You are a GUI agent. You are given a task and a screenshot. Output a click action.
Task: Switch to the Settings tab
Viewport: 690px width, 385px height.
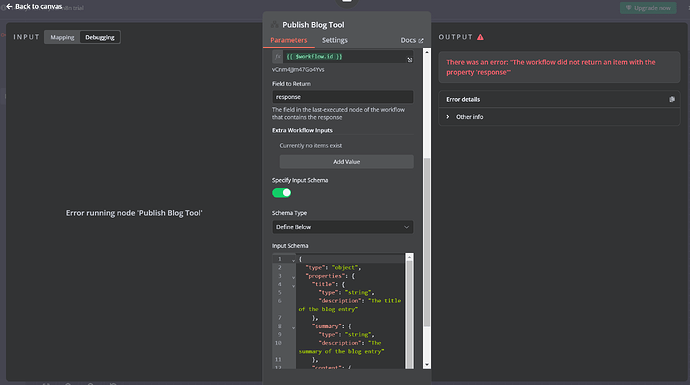[x=334, y=40]
